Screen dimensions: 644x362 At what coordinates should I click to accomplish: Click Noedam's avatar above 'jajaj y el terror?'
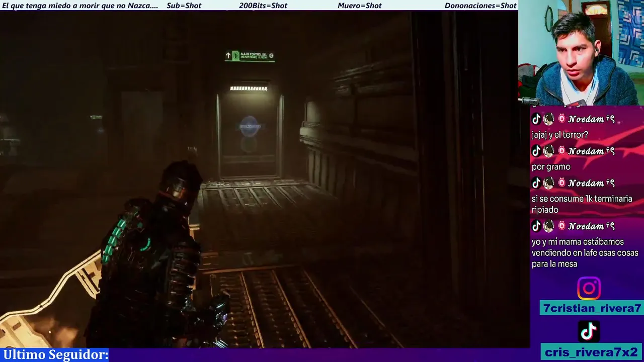(548, 119)
